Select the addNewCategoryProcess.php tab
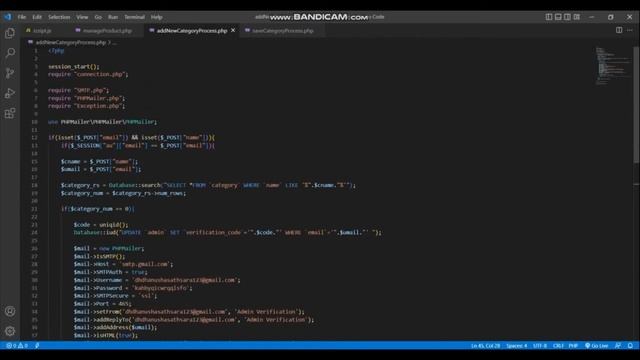The width and height of the screenshot is (640, 360). (192, 31)
